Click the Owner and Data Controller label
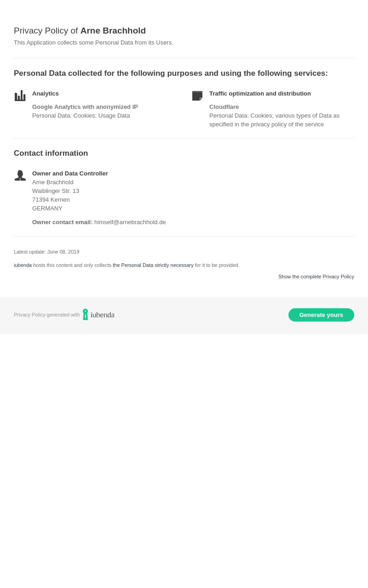This screenshot has width=368, height=588. (70, 174)
